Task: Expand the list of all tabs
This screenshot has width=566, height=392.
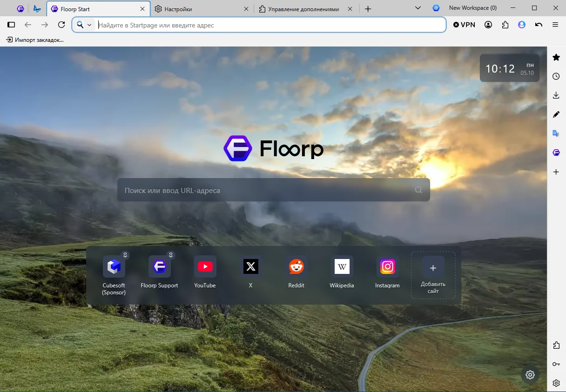Action: [x=418, y=8]
